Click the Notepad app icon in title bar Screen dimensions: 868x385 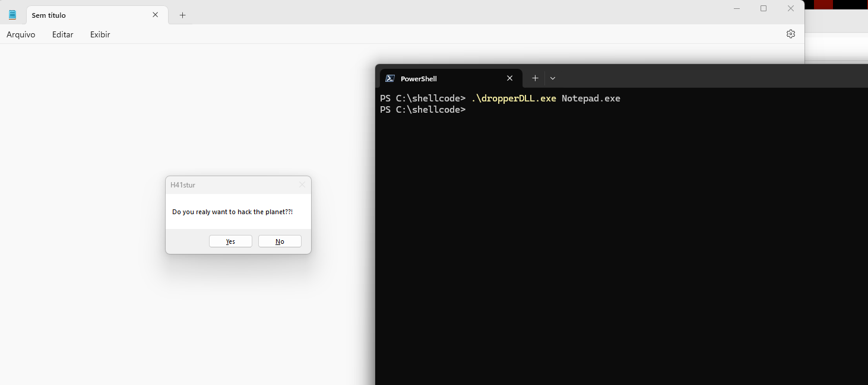[x=12, y=15]
